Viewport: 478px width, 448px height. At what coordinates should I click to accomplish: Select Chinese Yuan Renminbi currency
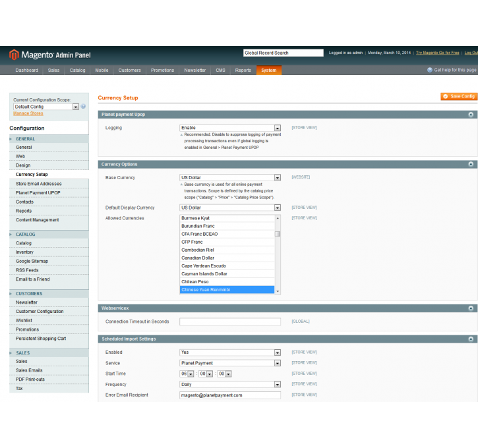point(227,290)
